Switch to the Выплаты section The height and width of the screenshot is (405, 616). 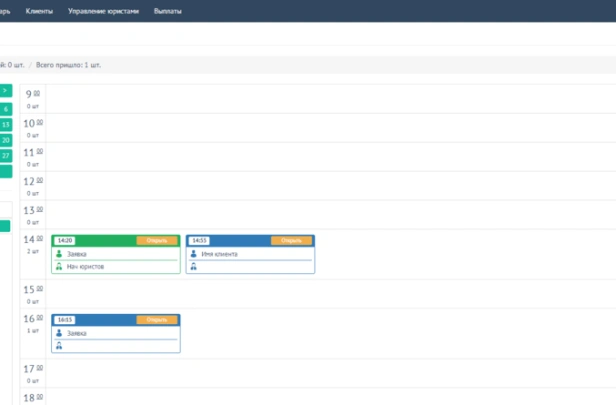click(x=168, y=11)
